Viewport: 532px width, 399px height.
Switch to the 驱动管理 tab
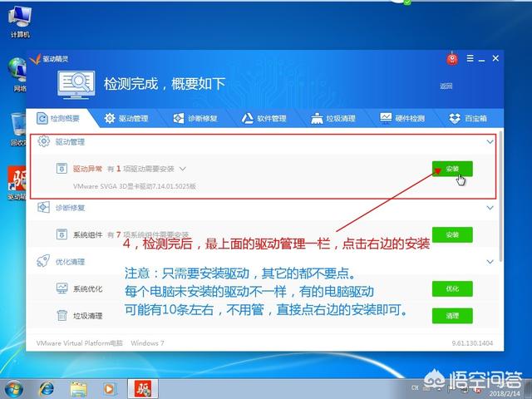(x=126, y=118)
